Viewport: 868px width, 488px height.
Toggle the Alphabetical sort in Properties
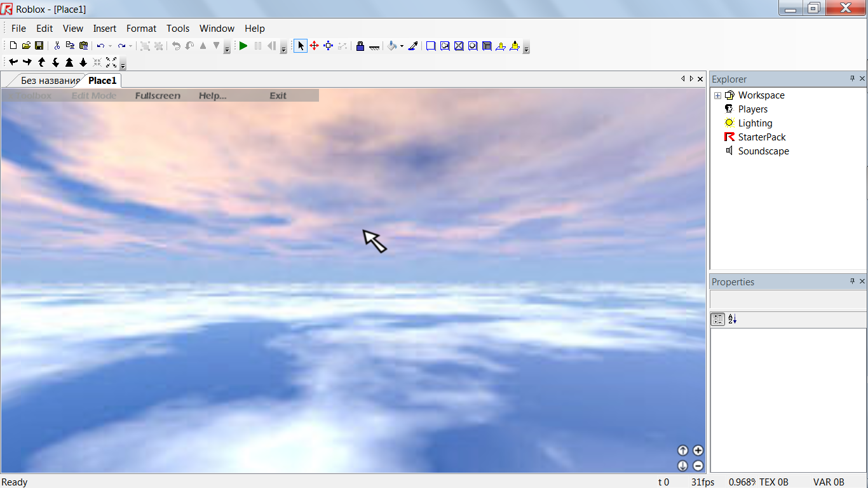click(732, 320)
